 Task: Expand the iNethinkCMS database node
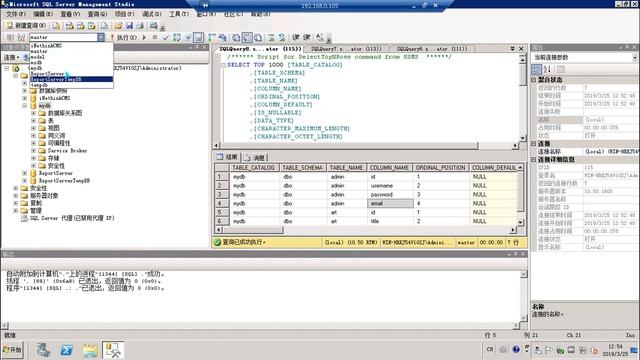click(x=24, y=98)
